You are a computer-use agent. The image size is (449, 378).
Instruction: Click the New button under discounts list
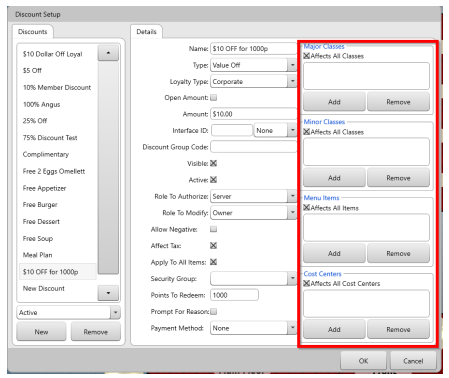(41, 332)
